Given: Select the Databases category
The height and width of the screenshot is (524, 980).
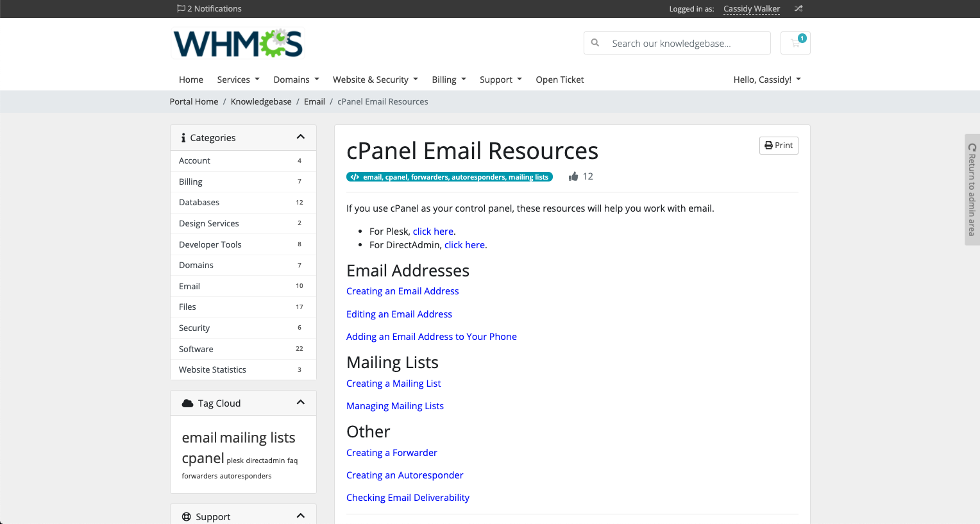Looking at the screenshot, I should point(243,203).
